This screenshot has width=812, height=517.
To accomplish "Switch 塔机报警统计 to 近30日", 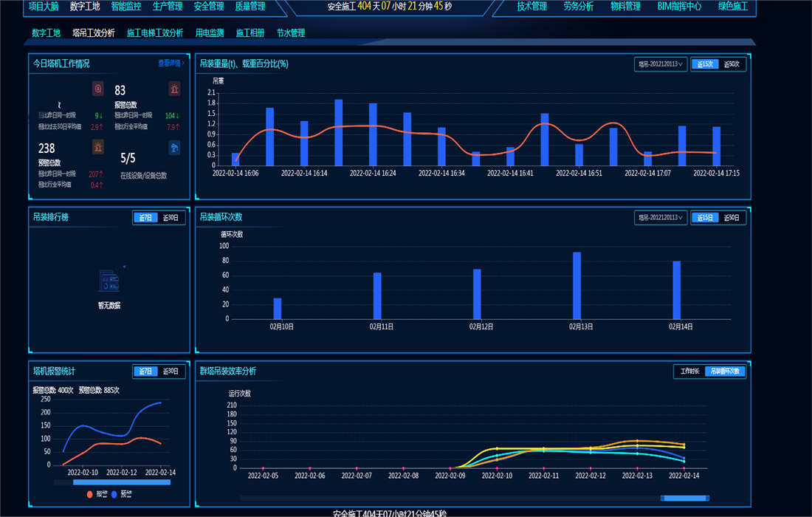I will tap(171, 372).
